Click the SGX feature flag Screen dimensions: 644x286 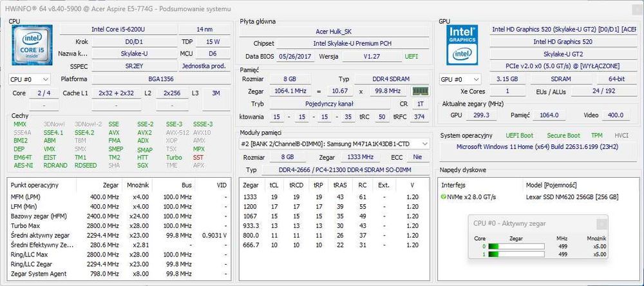point(142,166)
